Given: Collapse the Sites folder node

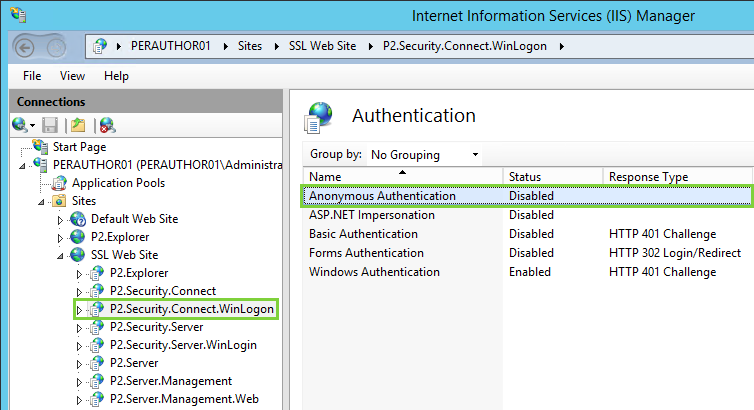Looking at the screenshot, I should (x=41, y=201).
